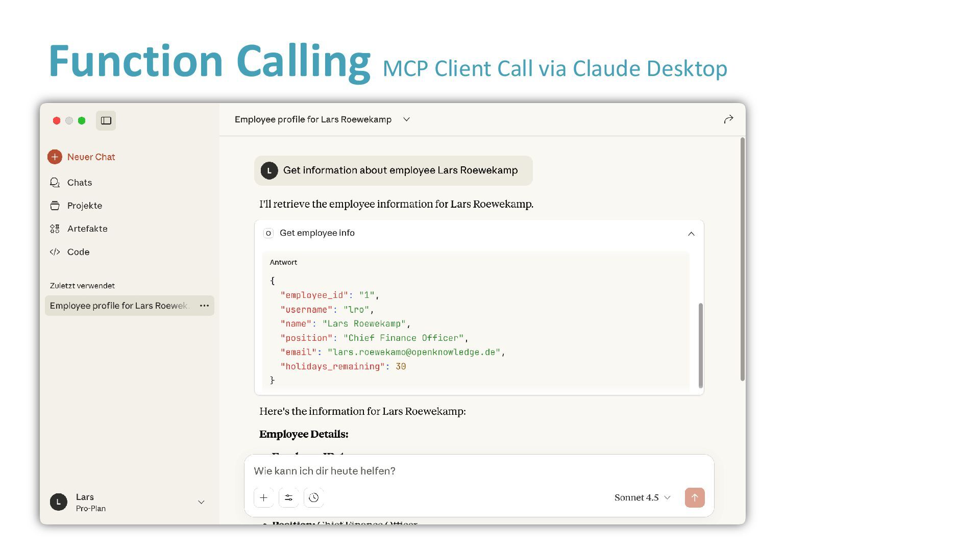The height and width of the screenshot is (551, 980).
Task: Toggle the sidebar panel icon
Action: 106,121
